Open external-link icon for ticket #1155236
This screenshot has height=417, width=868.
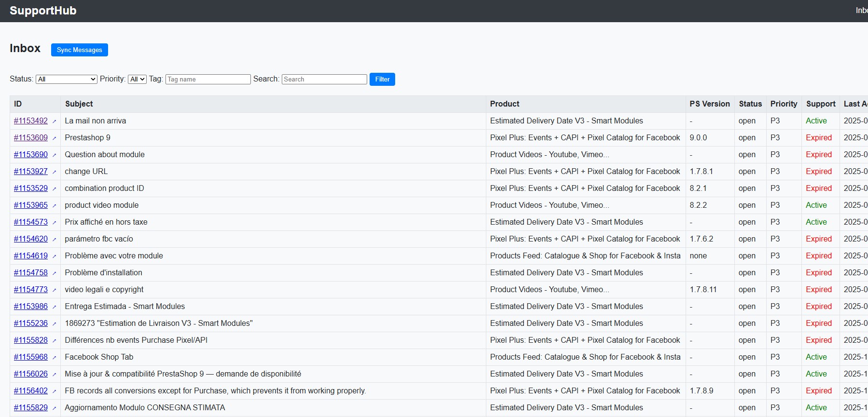[x=54, y=324]
